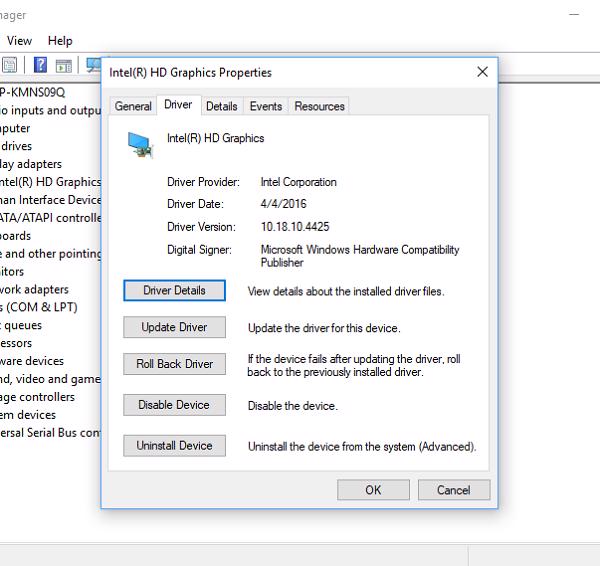The width and height of the screenshot is (600, 566).
Task: Open the Help menu in Device Manager
Action: click(60, 41)
